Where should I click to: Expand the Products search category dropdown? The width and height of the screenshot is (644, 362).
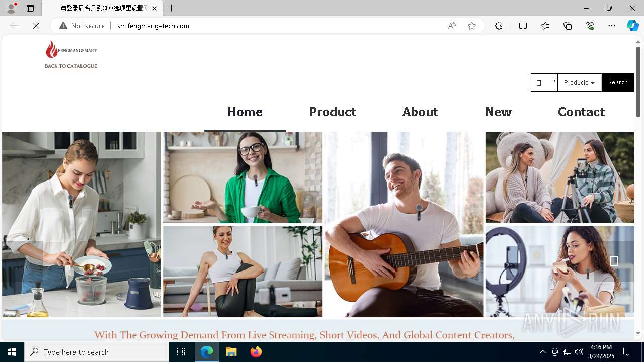coord(579,82)
